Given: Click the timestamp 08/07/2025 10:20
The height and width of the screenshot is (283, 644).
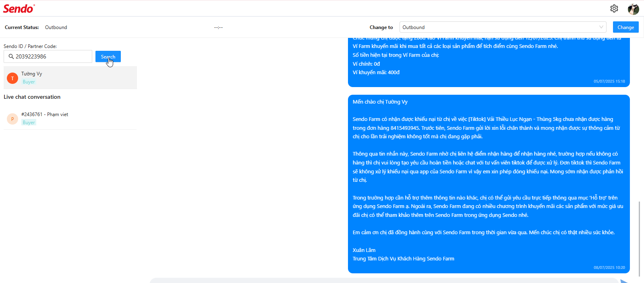Looking at the screenshot, I should click(x=609, y=268).
